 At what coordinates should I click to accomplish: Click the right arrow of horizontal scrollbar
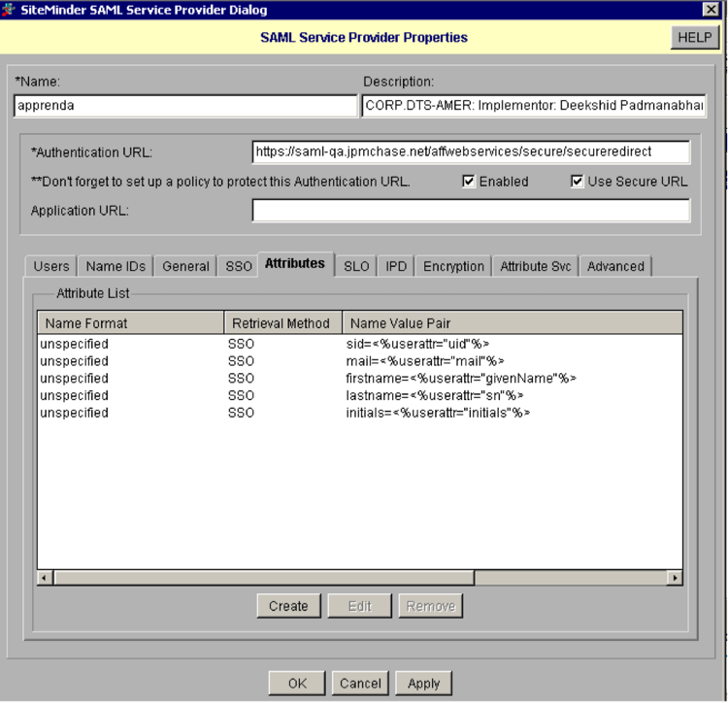[x=675, y=578]
